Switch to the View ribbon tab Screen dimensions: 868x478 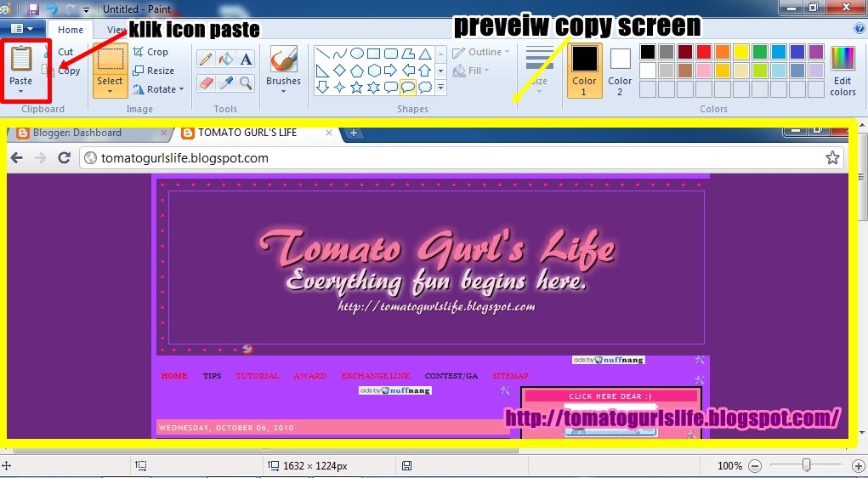[x=116, y=30]
